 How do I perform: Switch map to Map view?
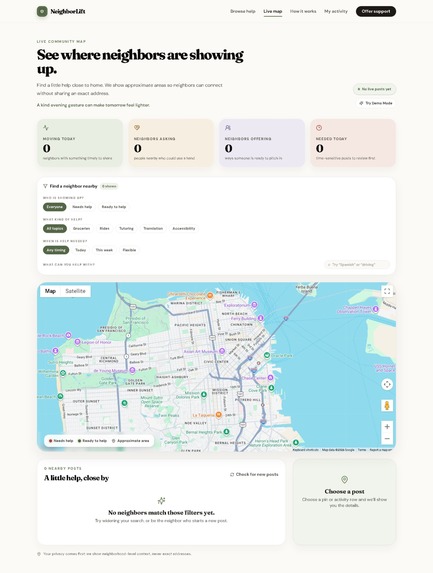50,291
